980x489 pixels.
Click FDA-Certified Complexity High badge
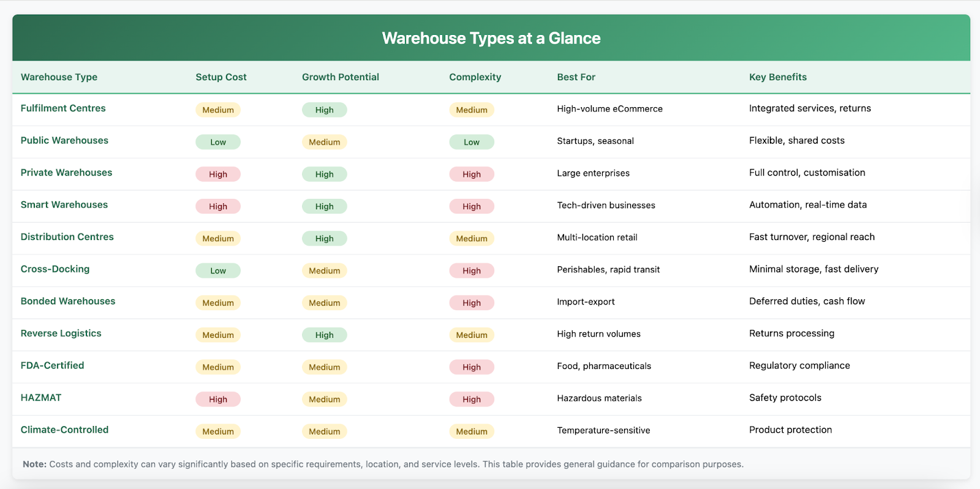coord(472,367)
